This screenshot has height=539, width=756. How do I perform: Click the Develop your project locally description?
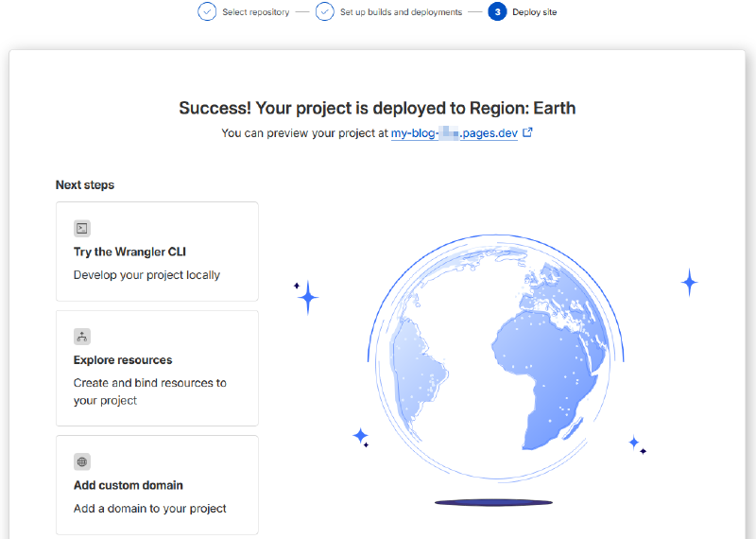click(x=146, y=275)
